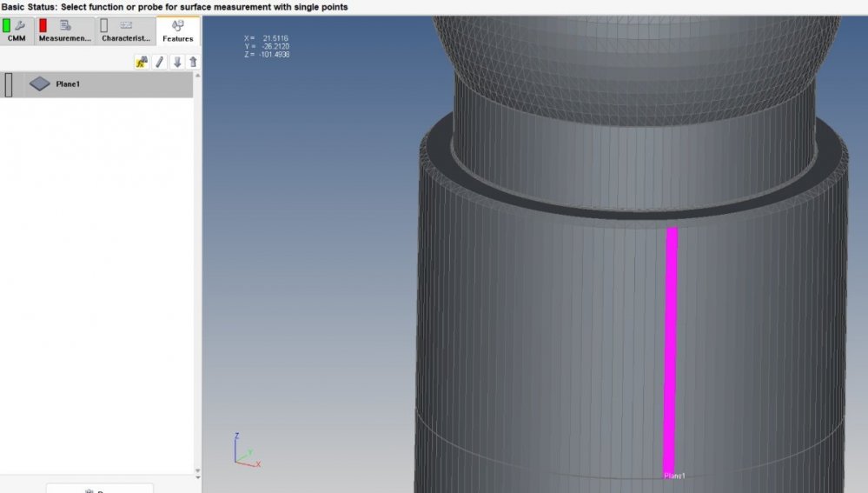Click the Plane1 diamond-shaped feature icon
This screenshot has height=493, width=868.
click(40, 84)
